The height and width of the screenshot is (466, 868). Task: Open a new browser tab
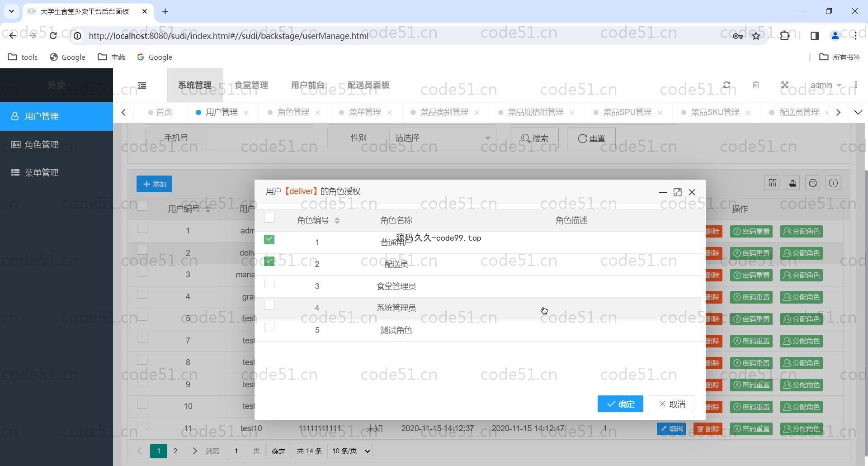[165, 11]
